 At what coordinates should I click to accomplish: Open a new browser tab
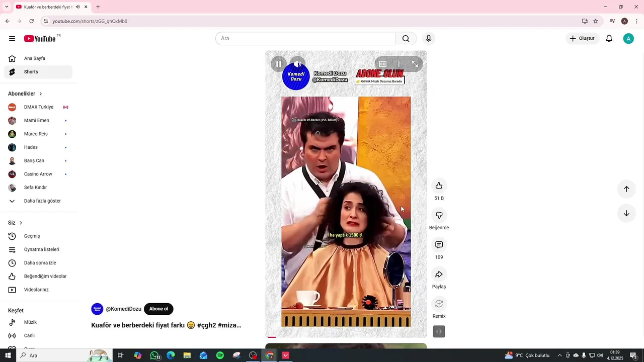(98, 7)
